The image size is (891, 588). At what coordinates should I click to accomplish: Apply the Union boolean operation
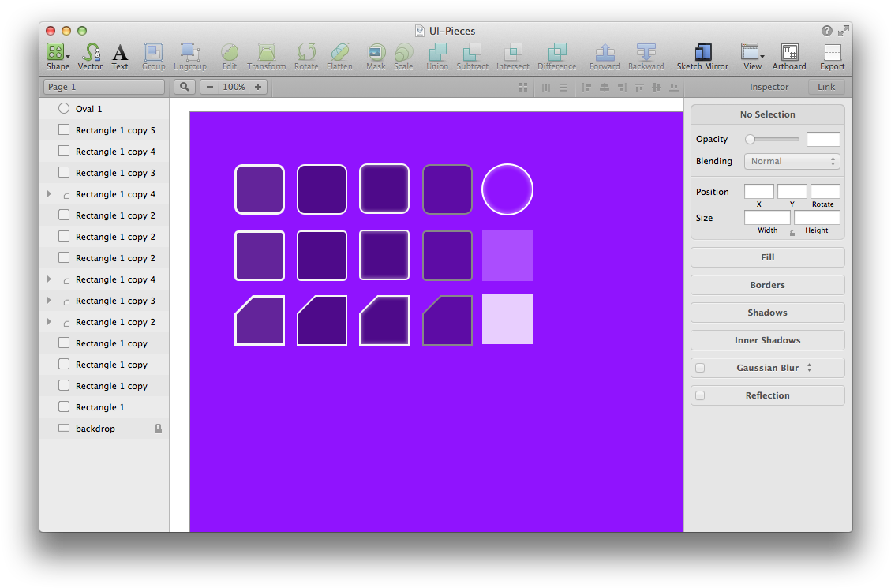coord(437,52)
